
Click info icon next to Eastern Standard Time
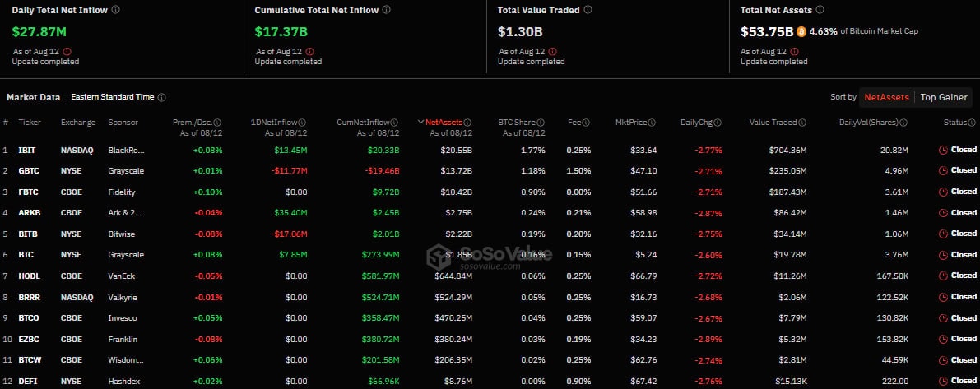pos(162,97)
